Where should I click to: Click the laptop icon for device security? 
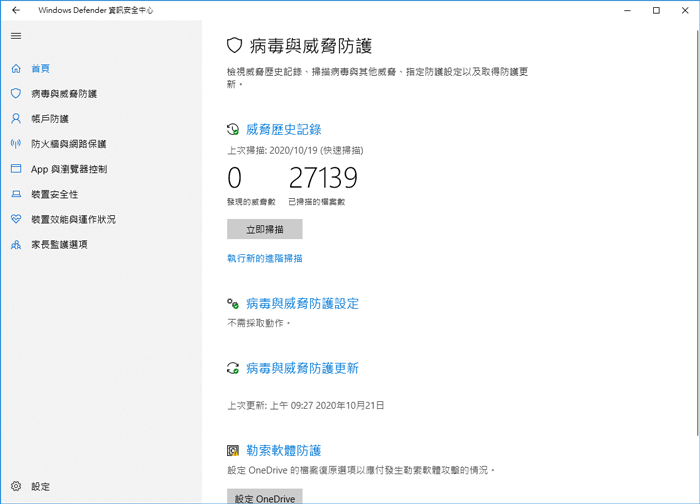16,194
